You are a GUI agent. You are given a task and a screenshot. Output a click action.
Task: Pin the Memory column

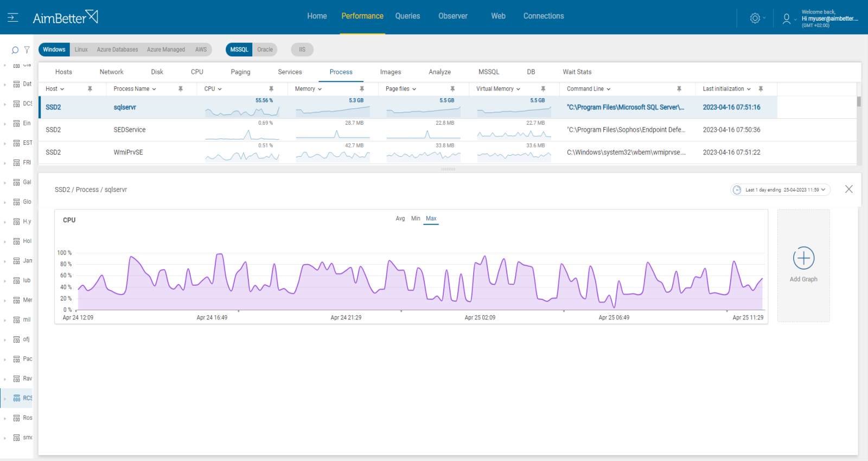[362, 89]
